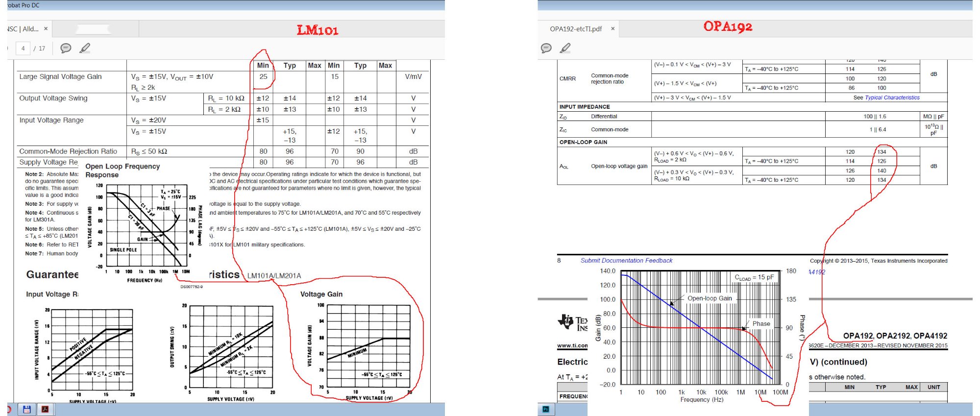Click the CMRR value '86' cell
Screen dimensions: 980x416
852,88
